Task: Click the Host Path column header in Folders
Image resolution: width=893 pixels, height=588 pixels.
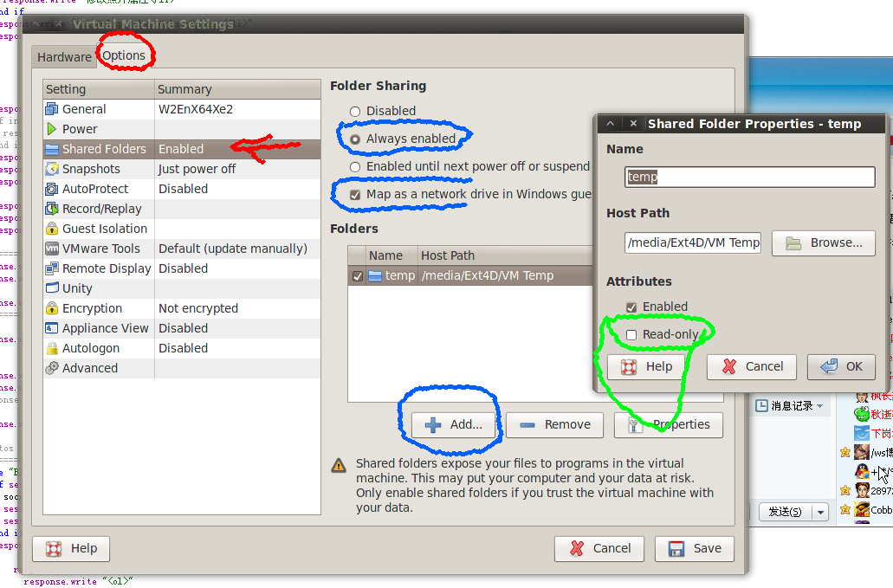Action: click(505, 255)
